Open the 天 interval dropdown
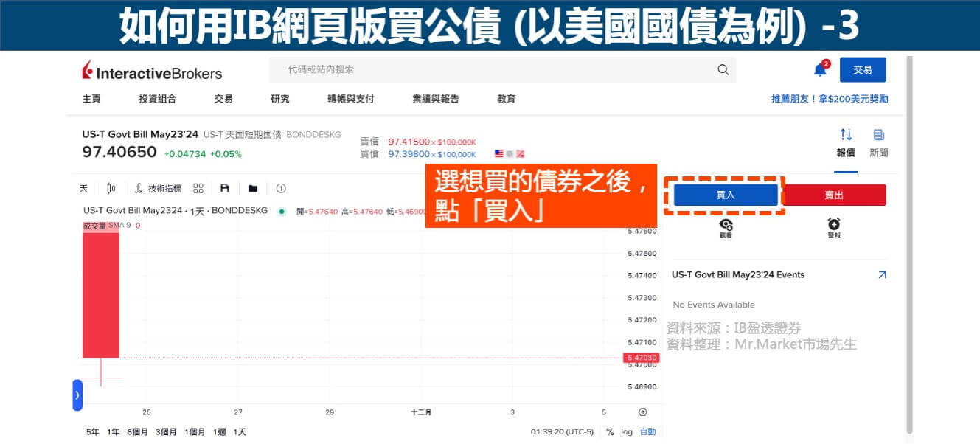980x444 pixels. pos(84,188)
